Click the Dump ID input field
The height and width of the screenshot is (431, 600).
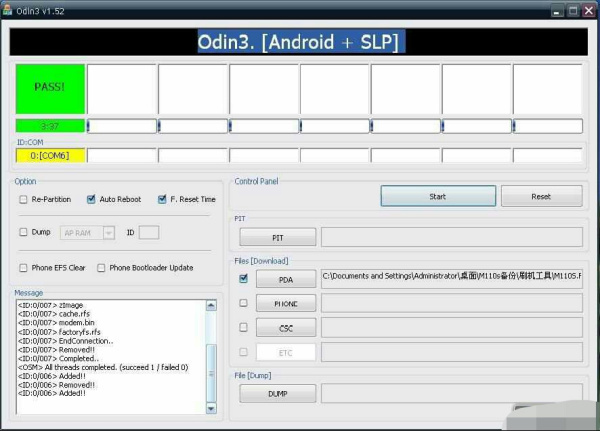point(149,232)
